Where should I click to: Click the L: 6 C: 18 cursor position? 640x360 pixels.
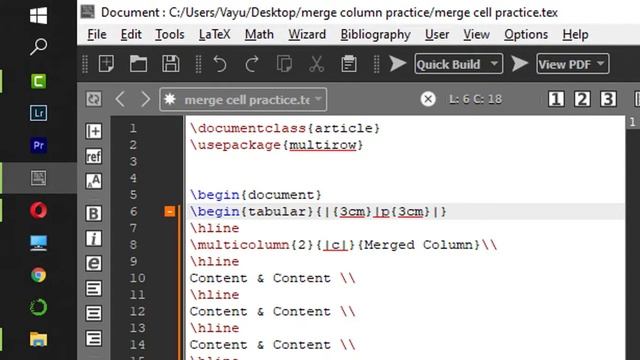tap(476, 99)
